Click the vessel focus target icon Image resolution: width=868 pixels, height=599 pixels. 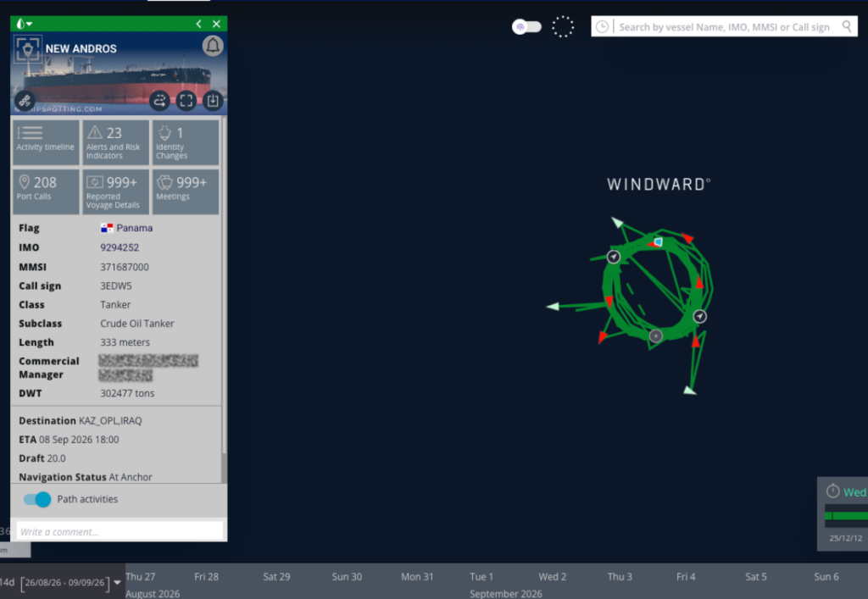(27, 50)
